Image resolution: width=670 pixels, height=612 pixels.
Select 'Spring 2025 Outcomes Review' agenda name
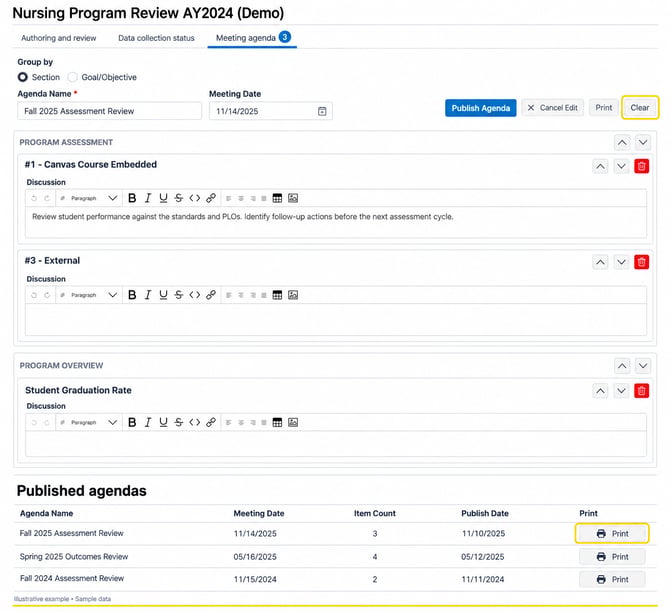pyautogui.click(x=74, y=556)
